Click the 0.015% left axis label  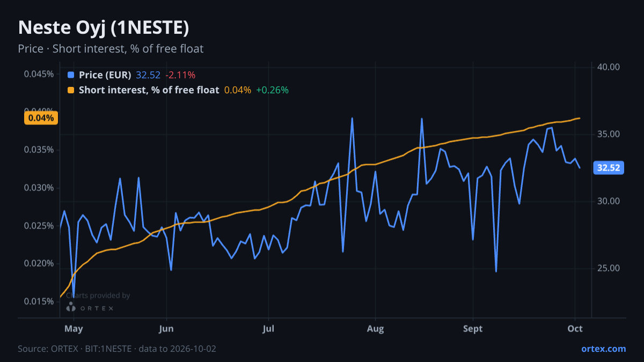(39, 301)
